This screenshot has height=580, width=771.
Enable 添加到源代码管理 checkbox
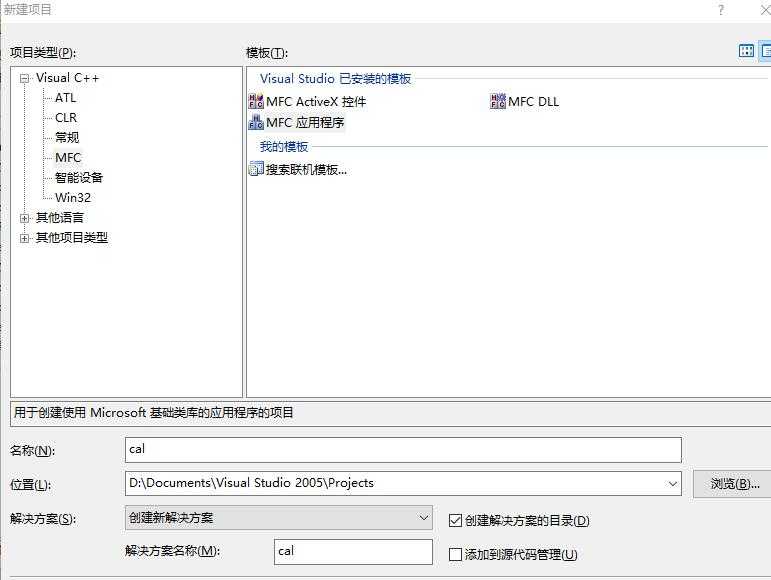pyautogui.click(x=455, y=554)
